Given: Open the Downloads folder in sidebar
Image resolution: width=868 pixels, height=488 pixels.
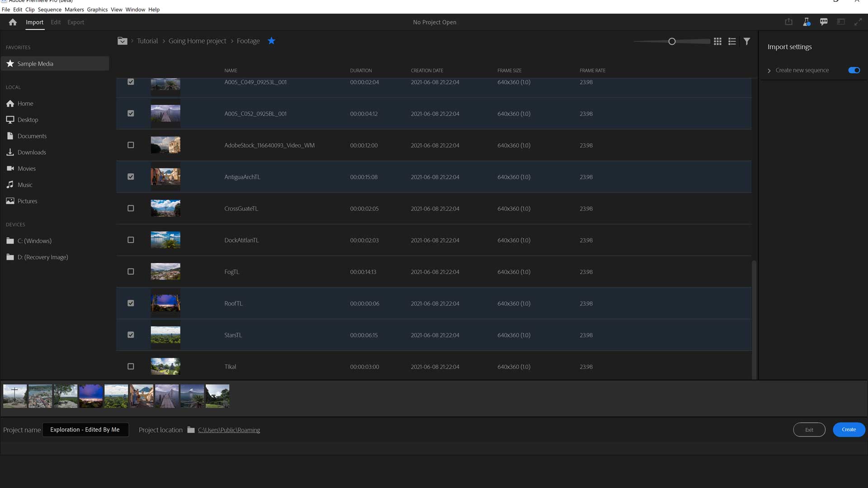Looking at the screenshot, I should 32,152.
